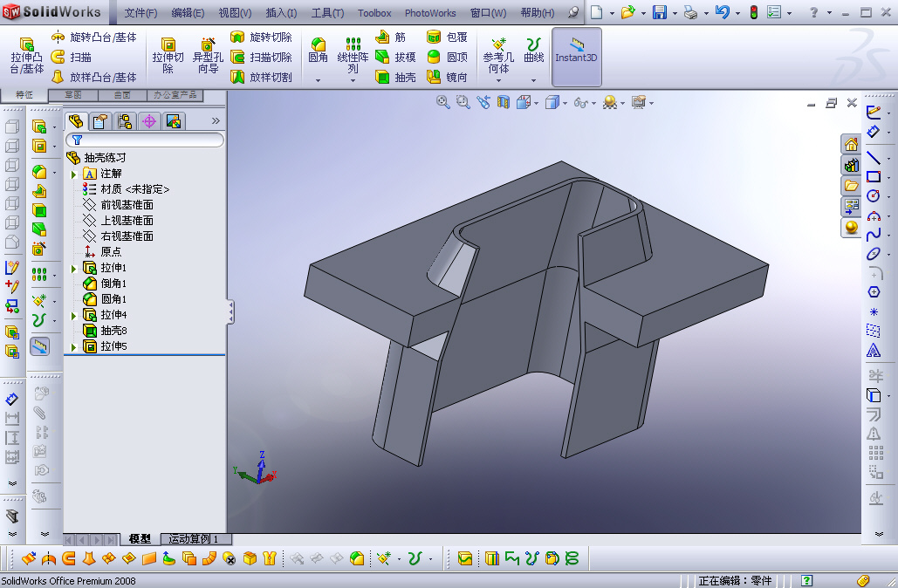The image size is (898, 588).
Task: Open the PropertyManager tab
Action: (100, 120)
